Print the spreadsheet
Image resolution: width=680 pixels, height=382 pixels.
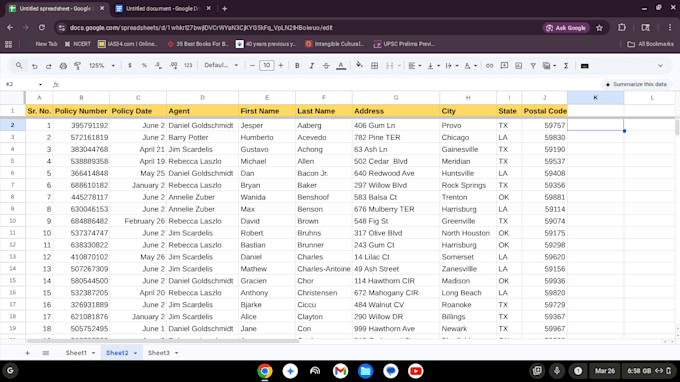click(x=63, y=66)
